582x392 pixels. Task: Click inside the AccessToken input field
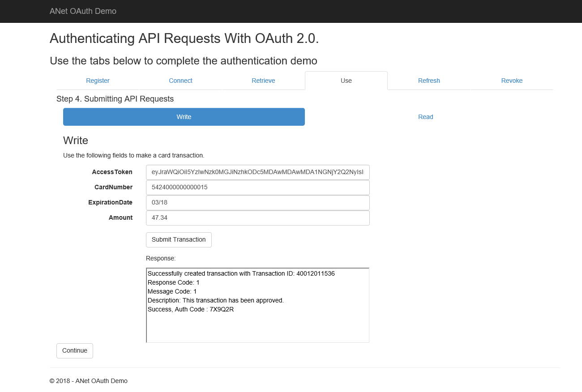257,172
